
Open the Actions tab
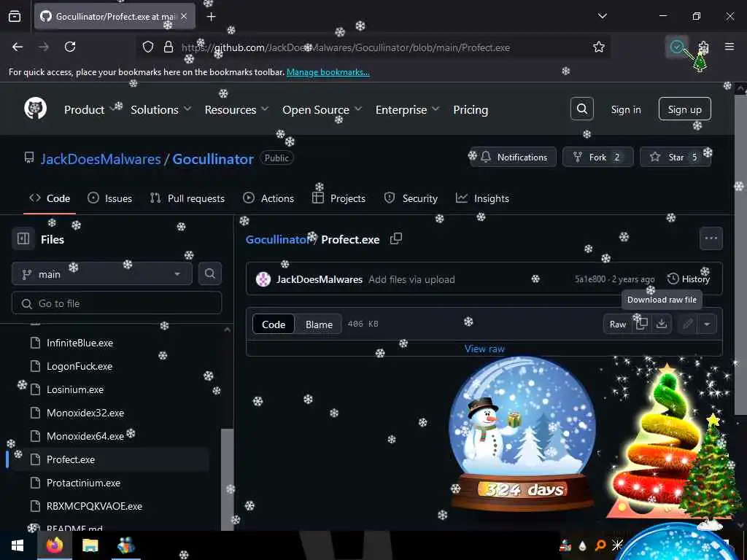click(x=268, y=198)
